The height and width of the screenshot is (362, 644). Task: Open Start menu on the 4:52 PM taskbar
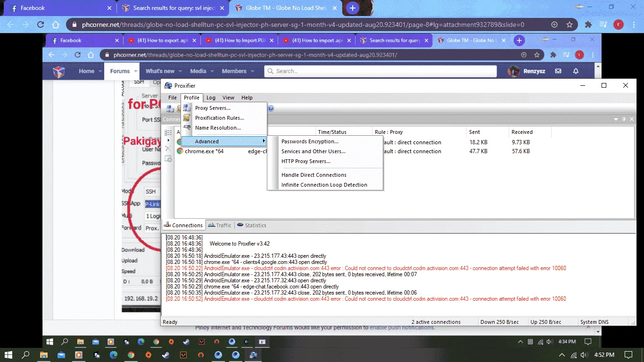click(8, 354)
